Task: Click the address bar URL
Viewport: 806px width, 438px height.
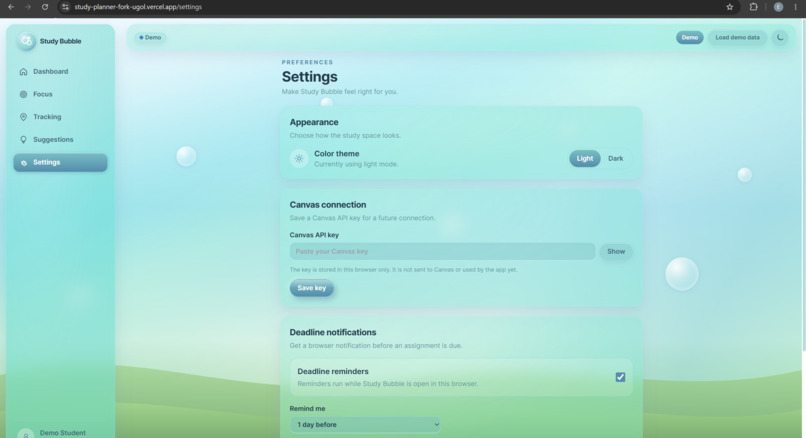Action: pos(138,7)
